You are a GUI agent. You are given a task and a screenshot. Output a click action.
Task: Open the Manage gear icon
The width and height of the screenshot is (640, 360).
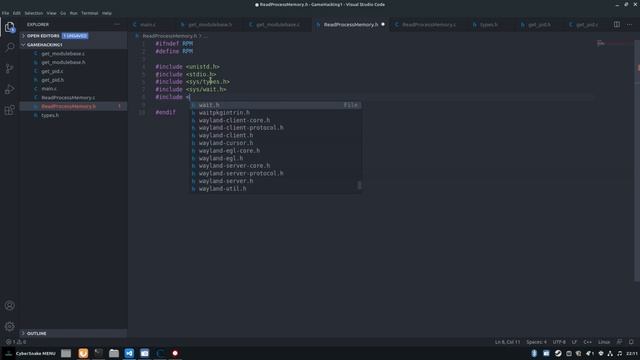click(x=10, y=326)
